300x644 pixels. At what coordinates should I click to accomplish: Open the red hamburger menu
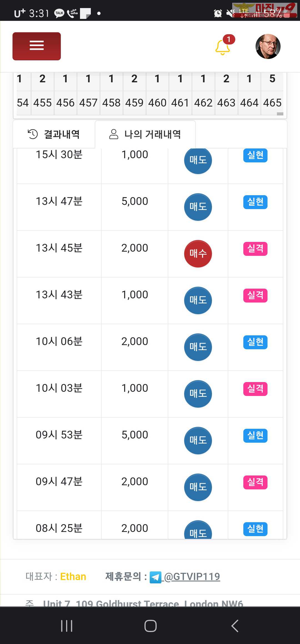[37, 46]
